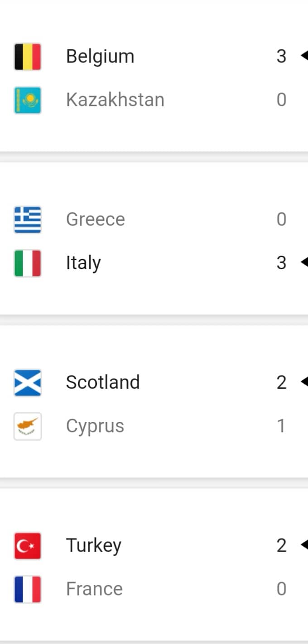Tap the France flag icon
Image resolution: width=308 pixels, height=644 pixels.
(28, 589)
